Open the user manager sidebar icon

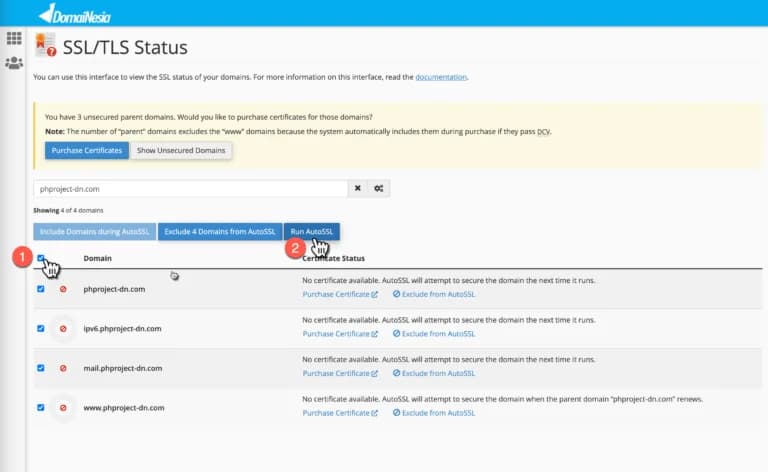pyautogui.click(x=14, y=63)
